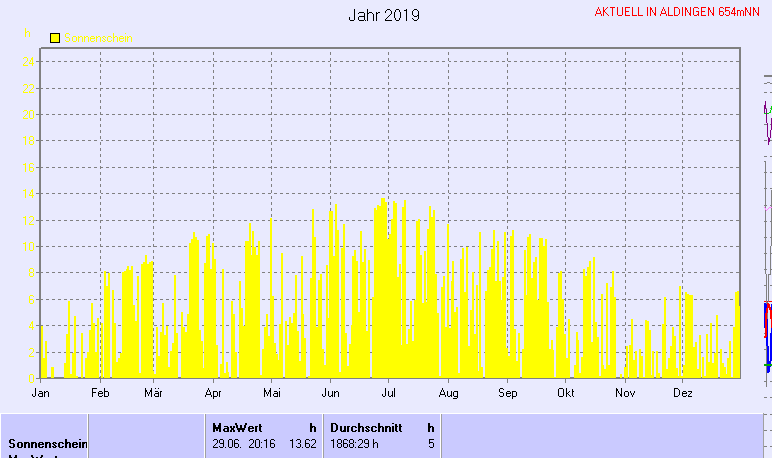Select the Mai month axis label

pos(270,394)
